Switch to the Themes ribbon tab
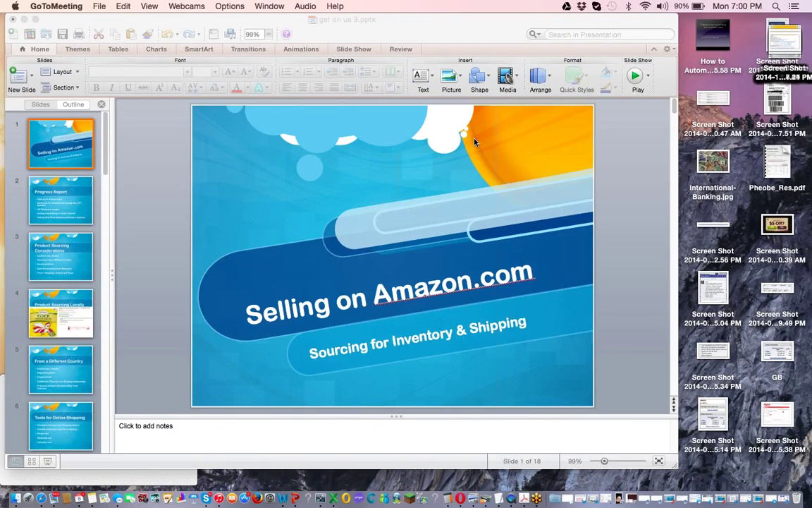Screen dimensions: 812x508 [x=78, y=49]
